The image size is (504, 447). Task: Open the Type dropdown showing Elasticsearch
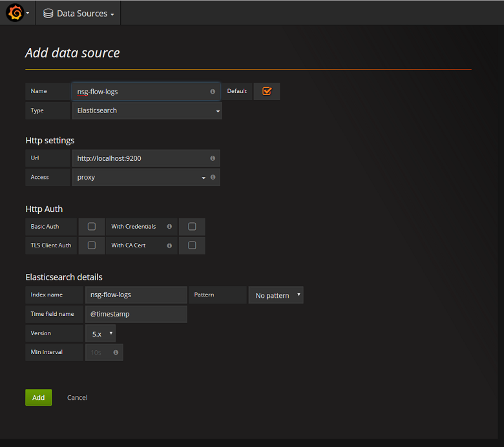(x=147, y=110)
